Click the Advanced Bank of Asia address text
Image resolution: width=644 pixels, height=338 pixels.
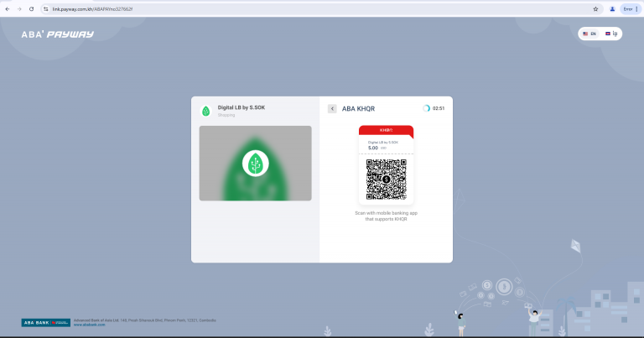click(144, 320)
